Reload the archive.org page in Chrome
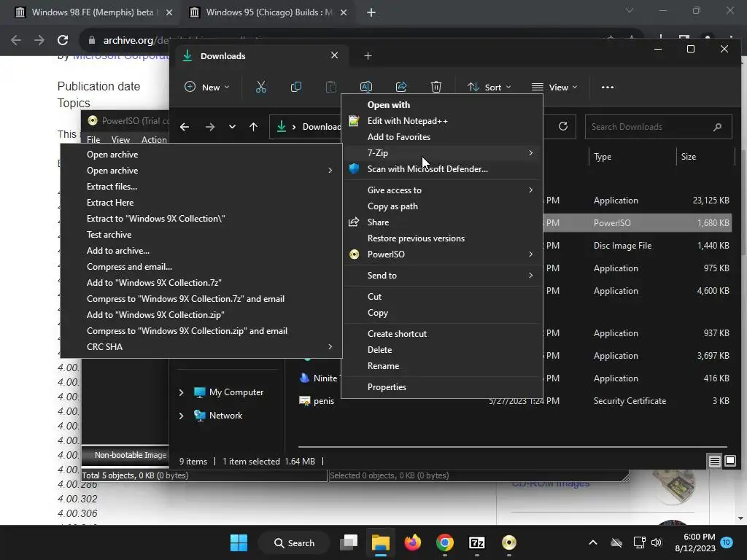747x560 pixels. 63,40
